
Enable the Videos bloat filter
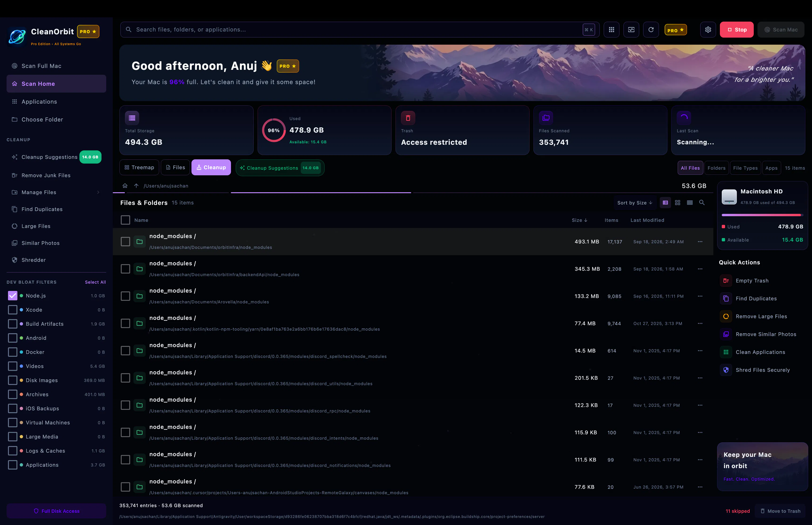[13, 366]
